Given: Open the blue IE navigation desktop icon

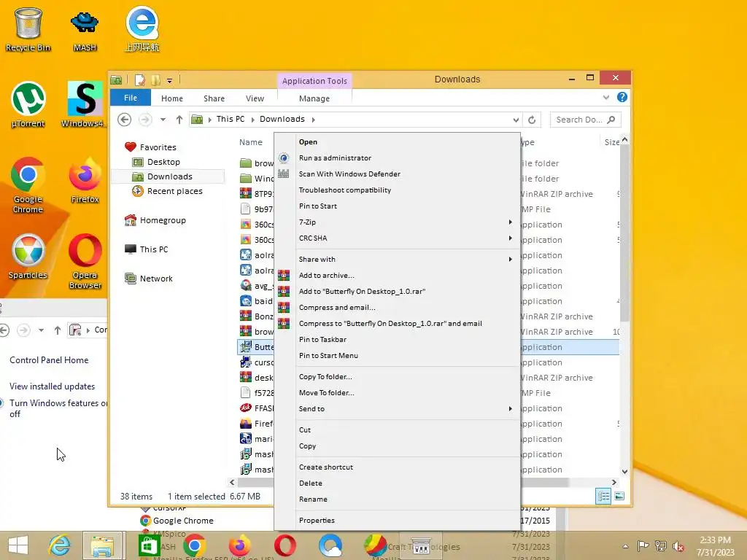Looking at the screenshot, I should (142, 29).
